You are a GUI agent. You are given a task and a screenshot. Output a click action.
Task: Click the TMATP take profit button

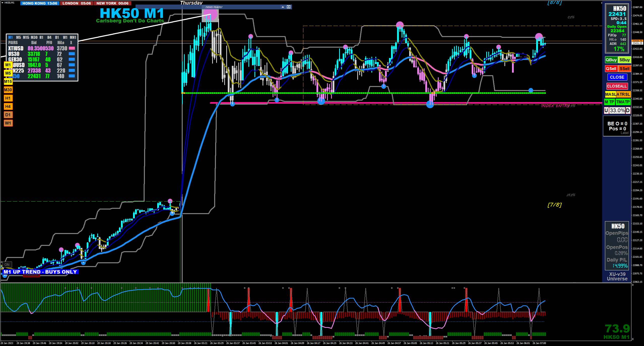tap(623, 102)
